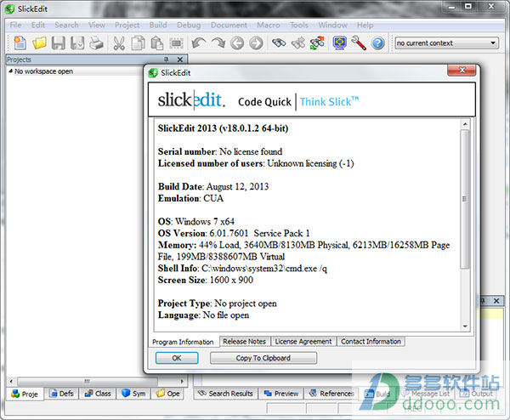Close the SlickEdit About dialog

pos(462,70)
